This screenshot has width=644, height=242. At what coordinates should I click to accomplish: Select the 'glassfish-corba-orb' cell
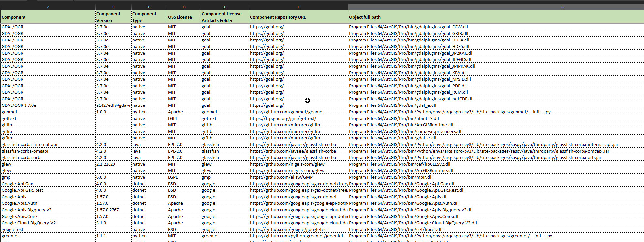point(48,157)
